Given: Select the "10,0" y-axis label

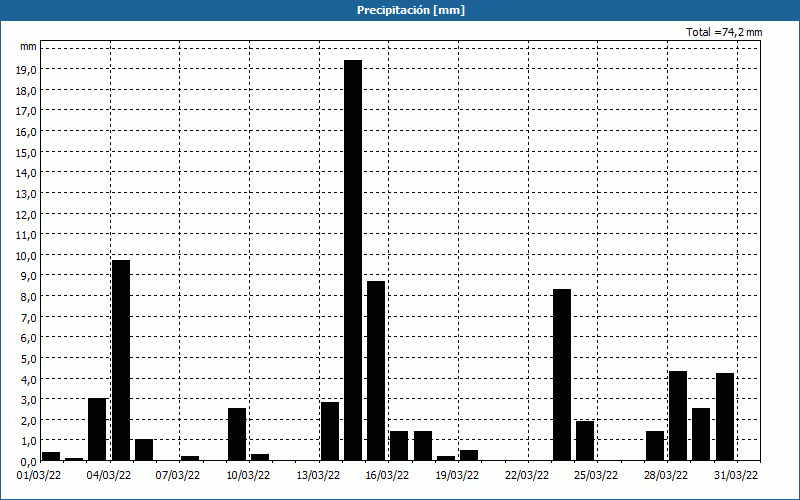Looking at the screenshot, I should (x=26, y=255).
